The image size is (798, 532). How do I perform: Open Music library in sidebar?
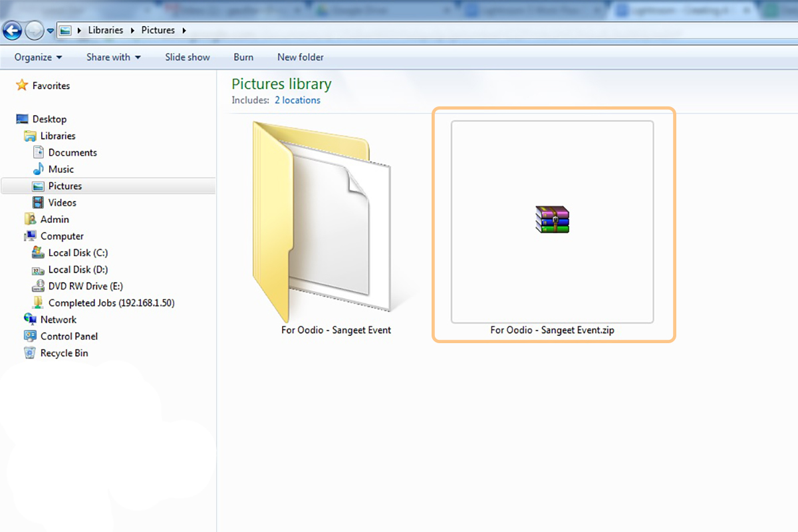(x=61, y=169)
